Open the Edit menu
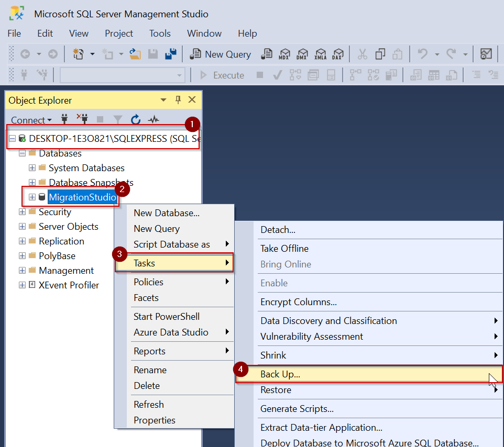504x447 pixels. point(45,33)
